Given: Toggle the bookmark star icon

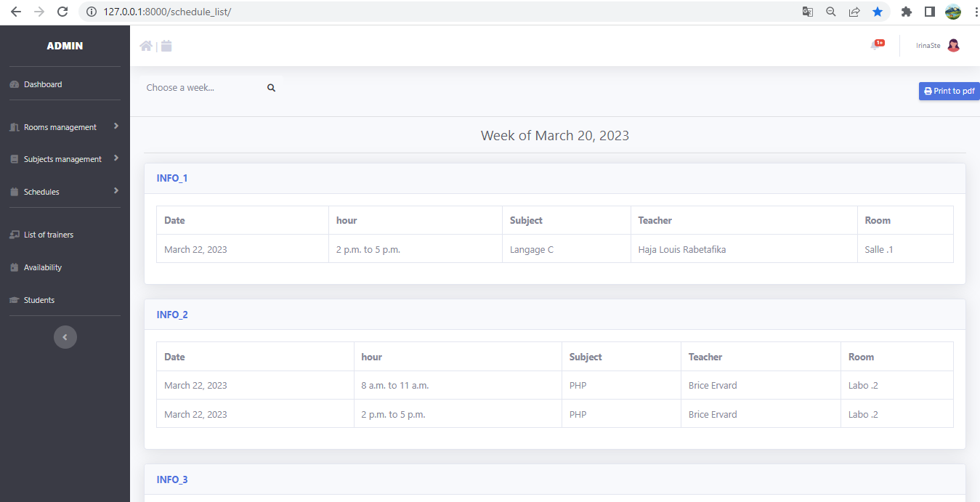Looking at the screenshot, I should tap(878, 12).
